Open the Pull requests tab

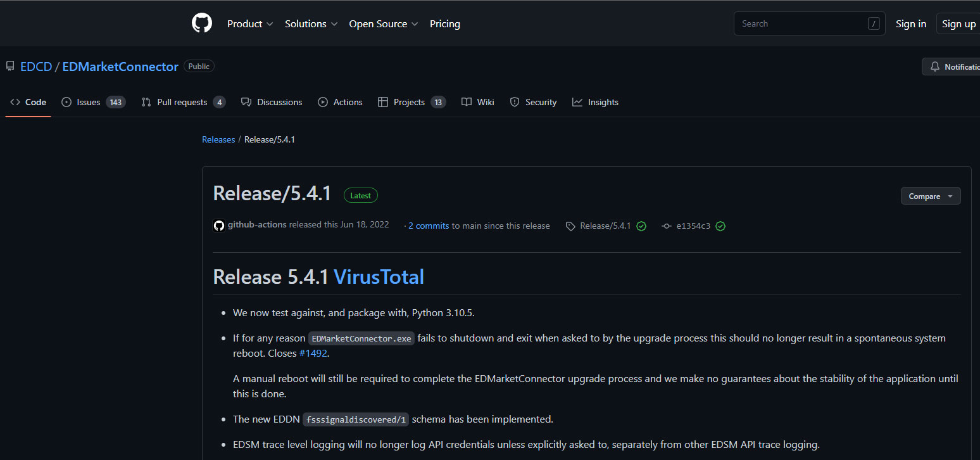[184, 102]
